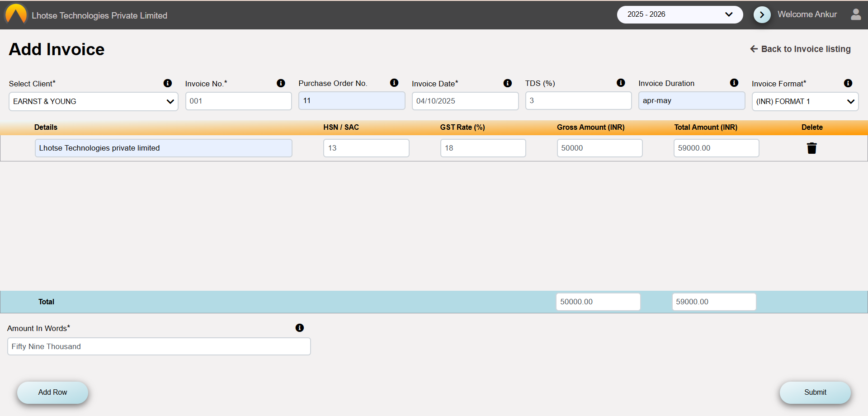Show info tooltip for Invoice Date
Image resolution: width=868 pixels, height=416 pixels.
pyautogui.click(x=508, y=83)
